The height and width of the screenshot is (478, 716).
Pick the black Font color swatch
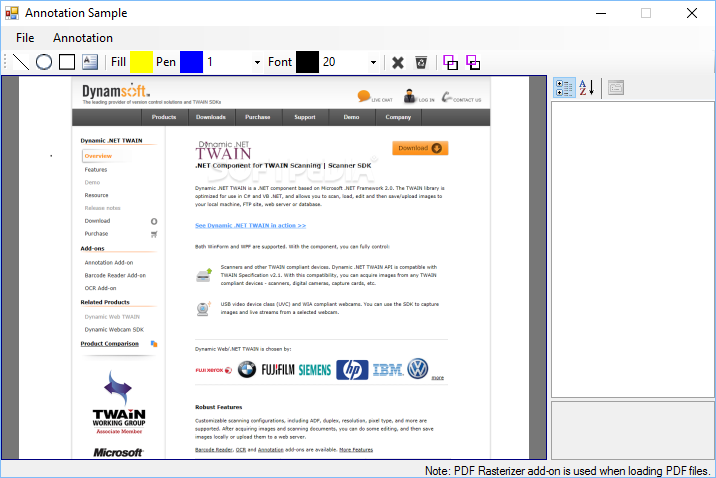tap(307, 62)
